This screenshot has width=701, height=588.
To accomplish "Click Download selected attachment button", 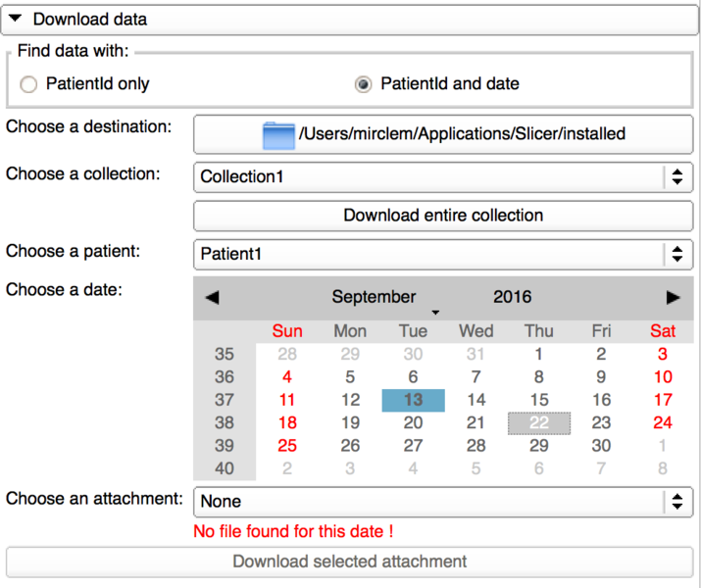I will tap(349, 563).
